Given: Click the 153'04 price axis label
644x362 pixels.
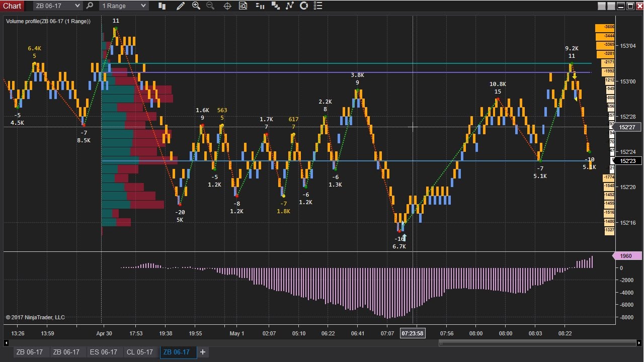Looking at the screenshot, I should coord(627,46).
